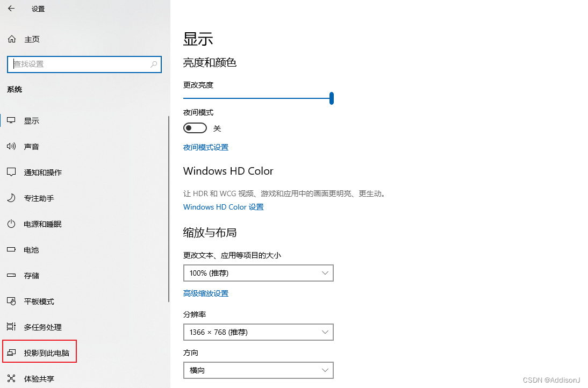Select the 电池 (Battery) icon

(x=30, y=249)
